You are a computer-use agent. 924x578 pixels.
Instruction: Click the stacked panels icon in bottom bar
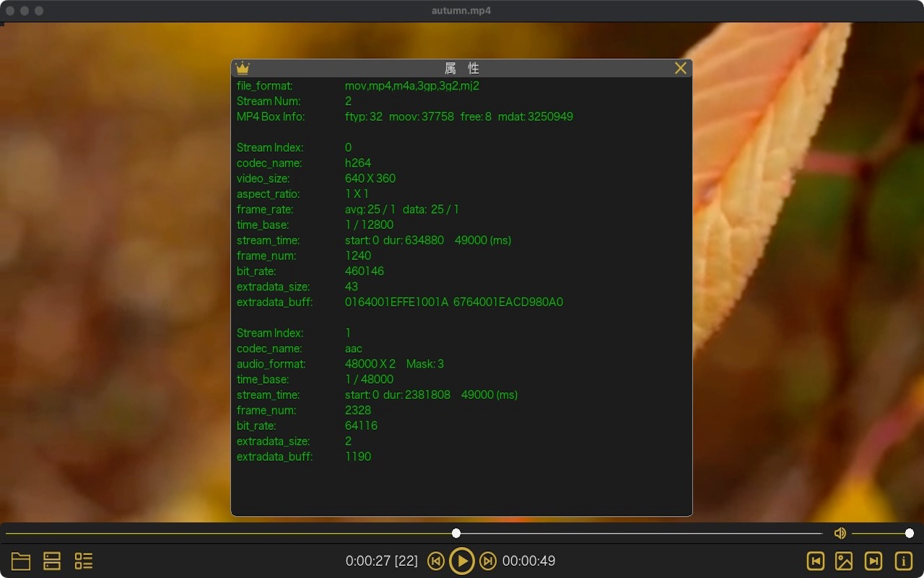tap(52, 561)
